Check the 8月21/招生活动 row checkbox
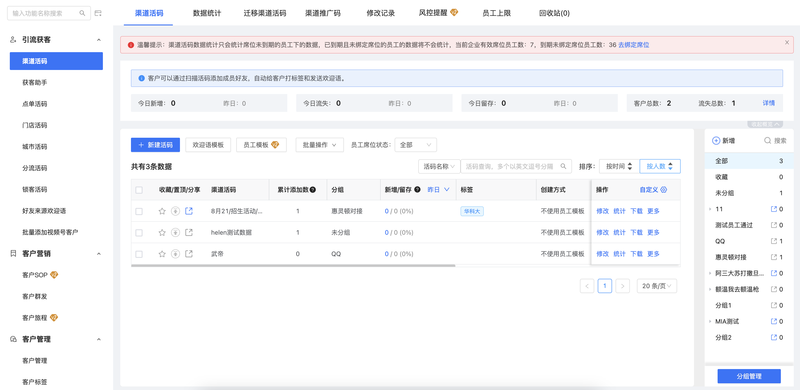 (x=139, y=211)
